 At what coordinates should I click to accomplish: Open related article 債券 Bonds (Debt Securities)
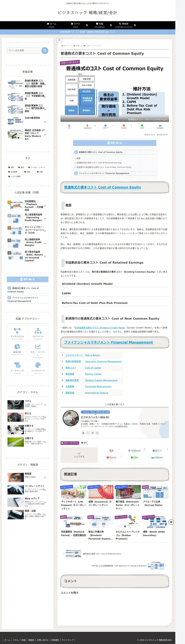click(x=155, y=527)
